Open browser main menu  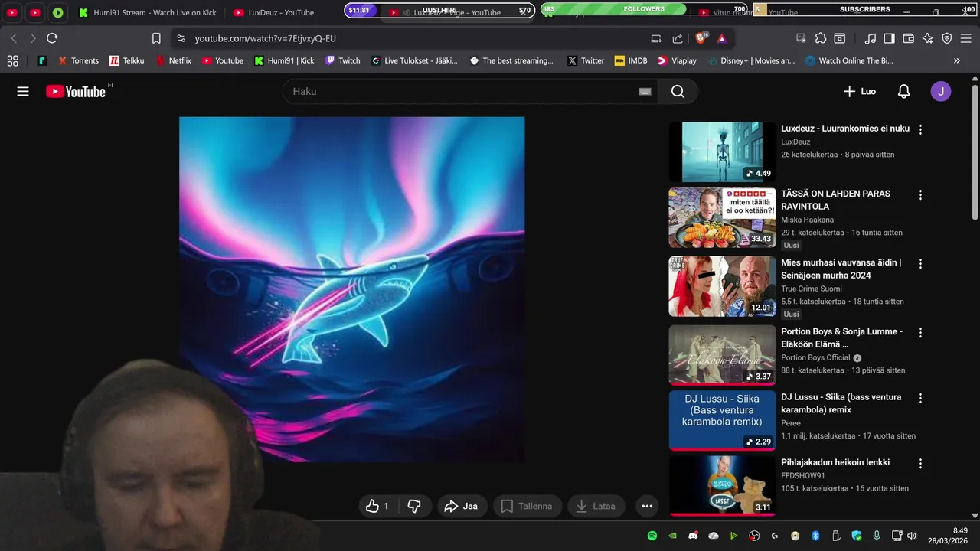pyautogui.click(x=966, y=38)
